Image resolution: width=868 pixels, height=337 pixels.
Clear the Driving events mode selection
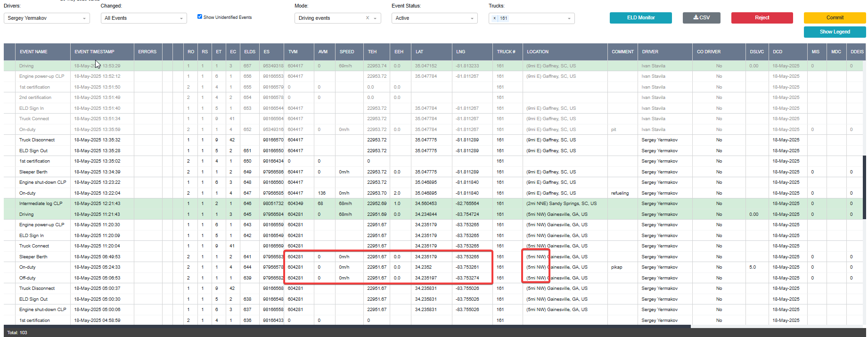point(368,18)
